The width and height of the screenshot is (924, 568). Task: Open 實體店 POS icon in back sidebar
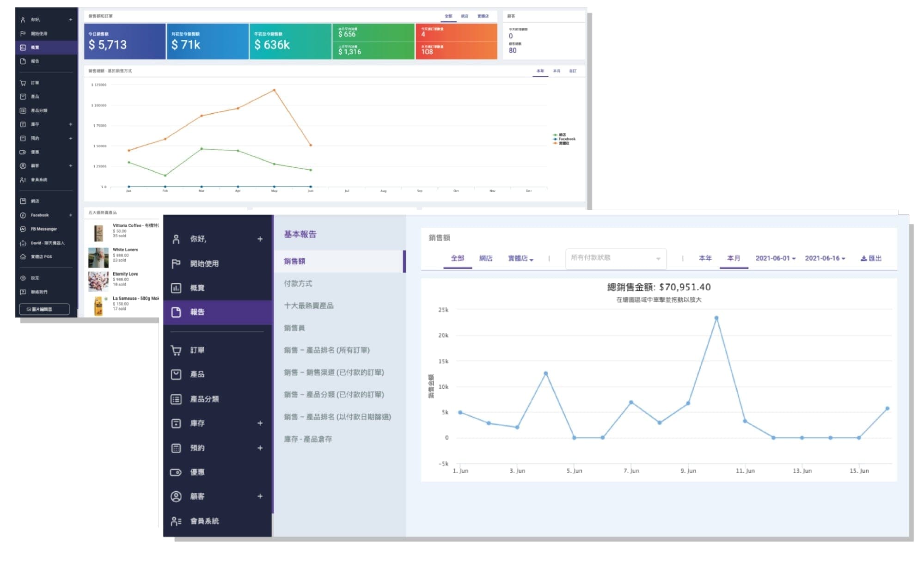click(23, 257)
